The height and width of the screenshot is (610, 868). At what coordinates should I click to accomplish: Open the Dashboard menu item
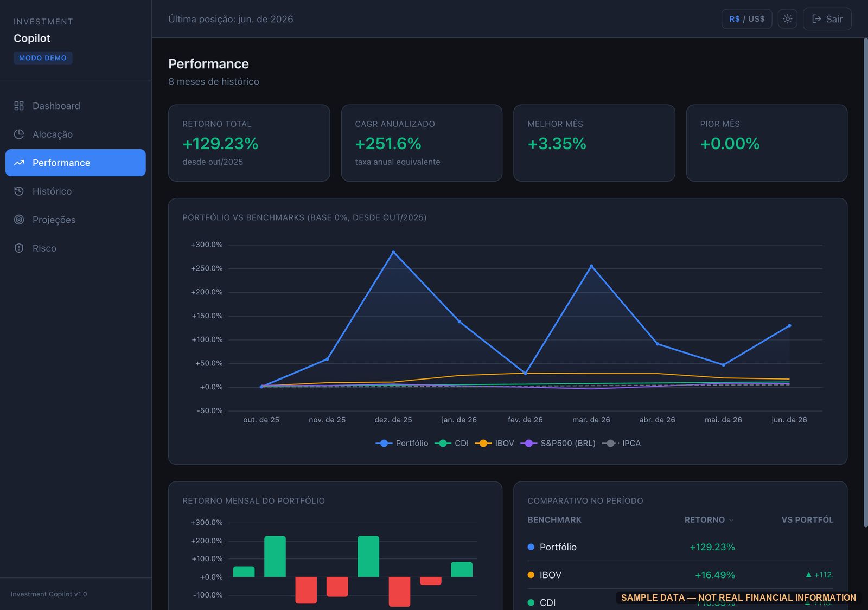coord(75,106)
